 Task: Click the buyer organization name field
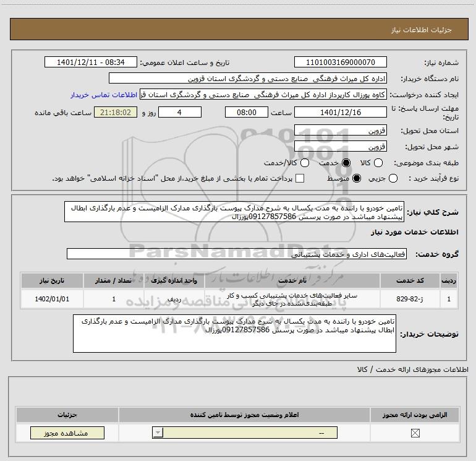(x=248, y=79)
